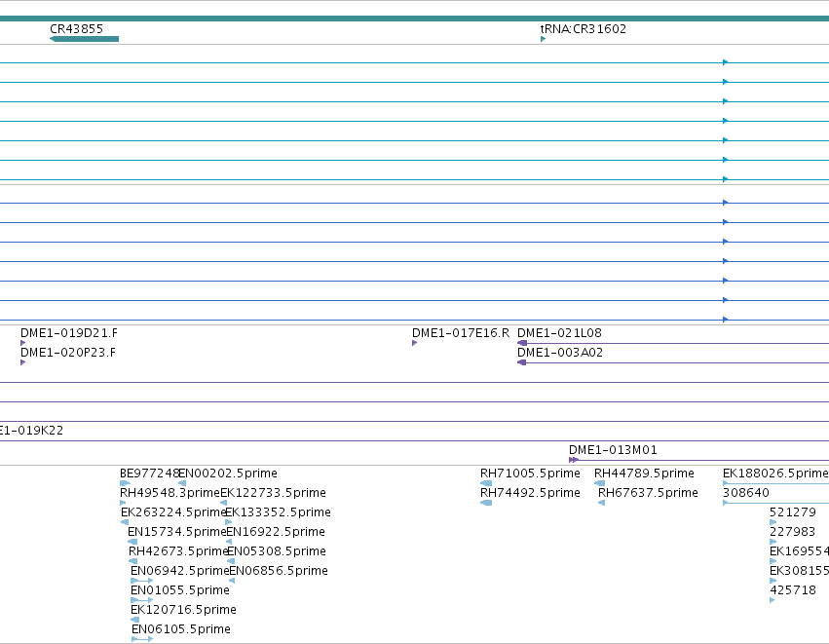Select the DME1-003A02 purple arrowhead glyph
This screenshot has width=829, height=644.
522,362
